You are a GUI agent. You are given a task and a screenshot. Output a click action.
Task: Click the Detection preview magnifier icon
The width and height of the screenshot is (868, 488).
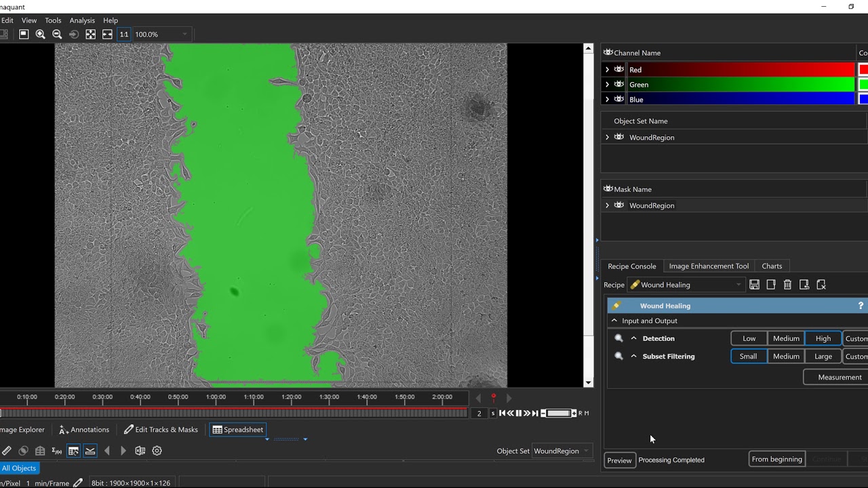click(x=618, y=338)
